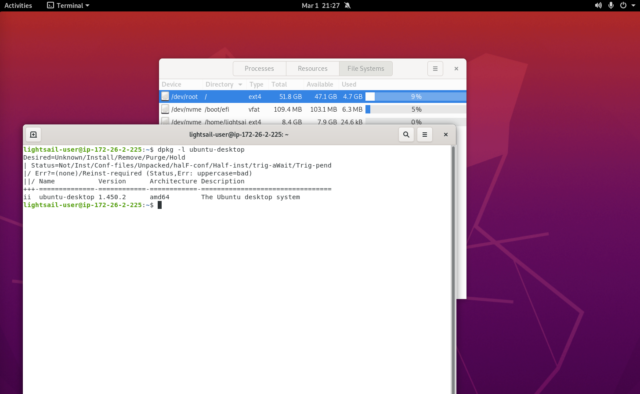Sort by the Type column header
The height and width of the screenshot is (394, 640).
[x=256, y=85]
